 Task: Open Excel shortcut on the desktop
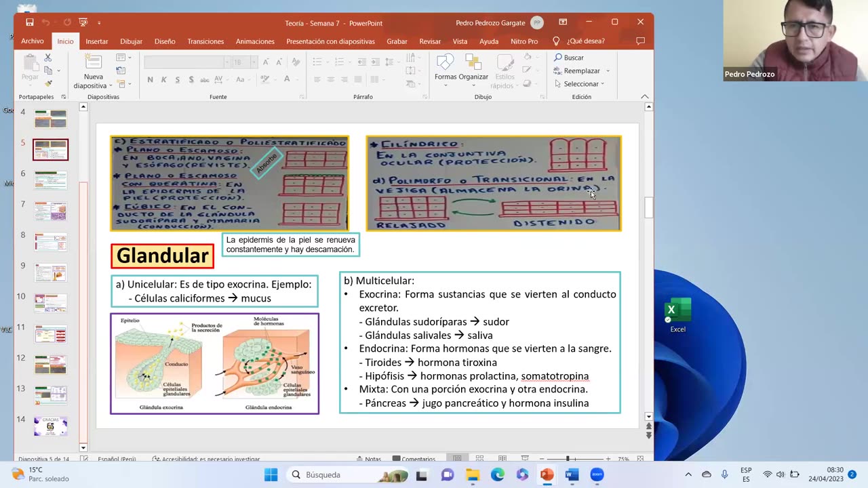tap(677, 316)
